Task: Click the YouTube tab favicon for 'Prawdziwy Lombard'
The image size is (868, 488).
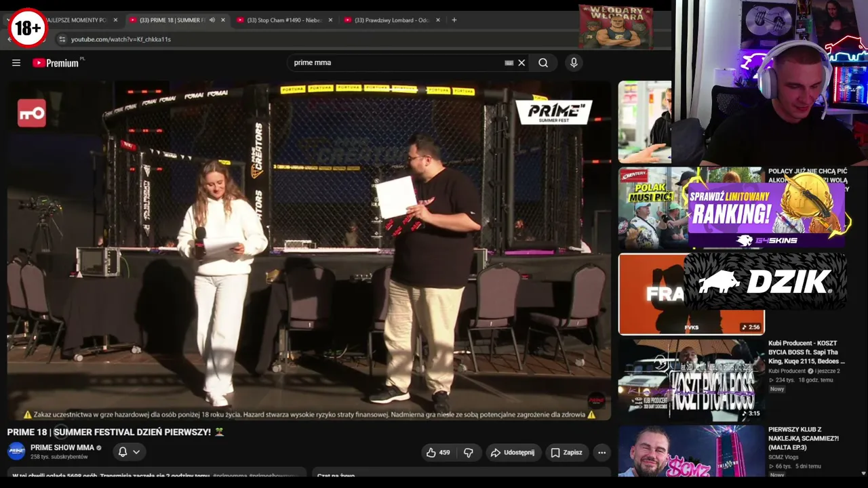Action: click(348, 20)
